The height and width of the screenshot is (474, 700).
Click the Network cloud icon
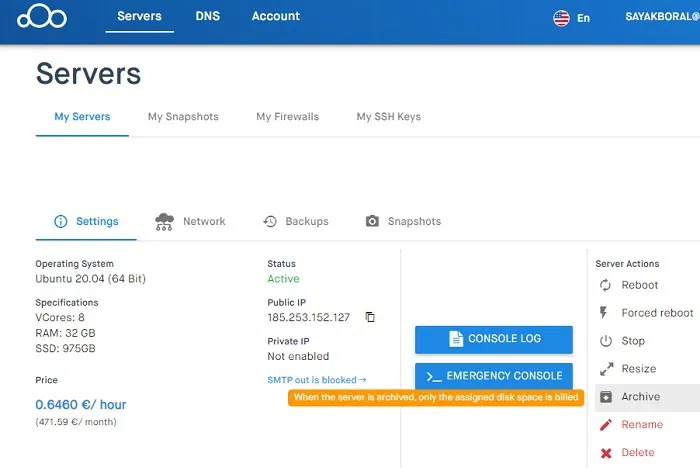pos(164,221)
